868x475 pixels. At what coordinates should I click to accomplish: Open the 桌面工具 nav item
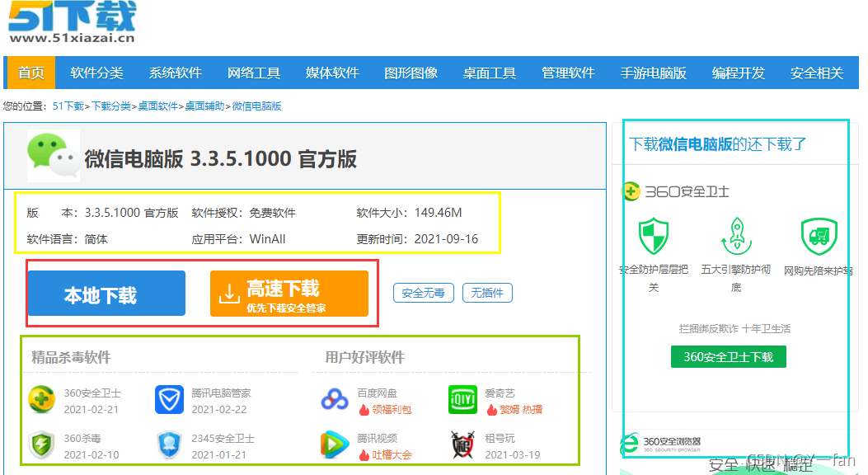[490, 73]
